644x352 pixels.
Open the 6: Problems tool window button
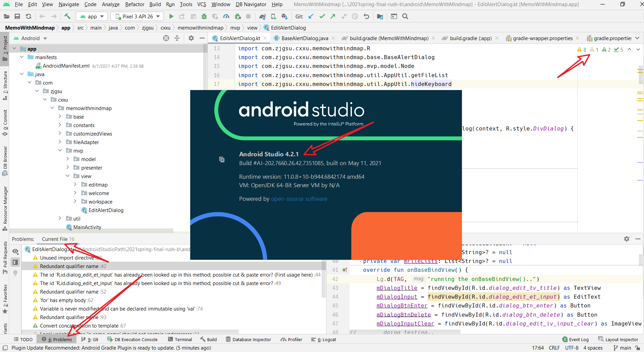point(57,339)
